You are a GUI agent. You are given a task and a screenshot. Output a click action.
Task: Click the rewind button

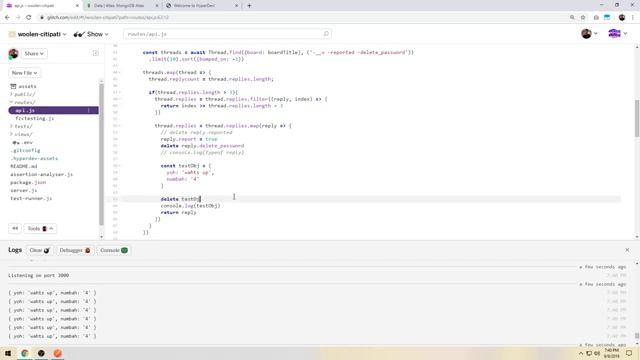(15, 229)
